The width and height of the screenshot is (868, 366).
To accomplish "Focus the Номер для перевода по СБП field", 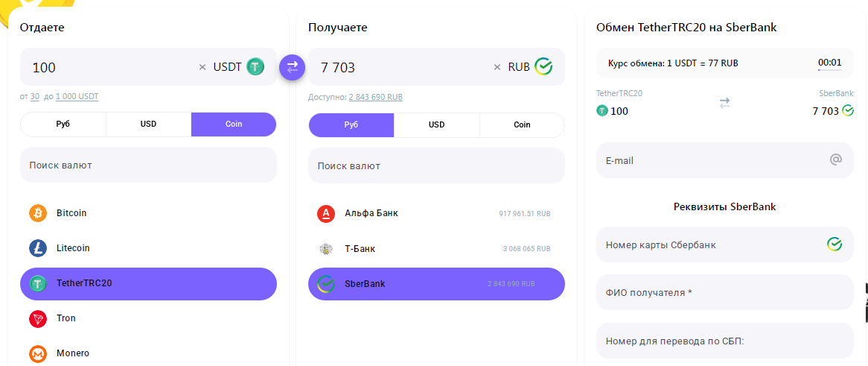I will [724, 341].
